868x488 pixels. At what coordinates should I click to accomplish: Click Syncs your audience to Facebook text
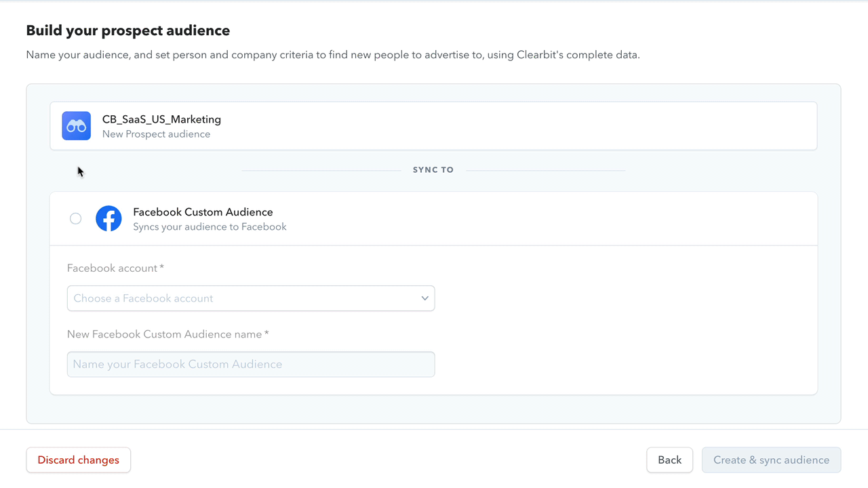[x=210, y=227]
